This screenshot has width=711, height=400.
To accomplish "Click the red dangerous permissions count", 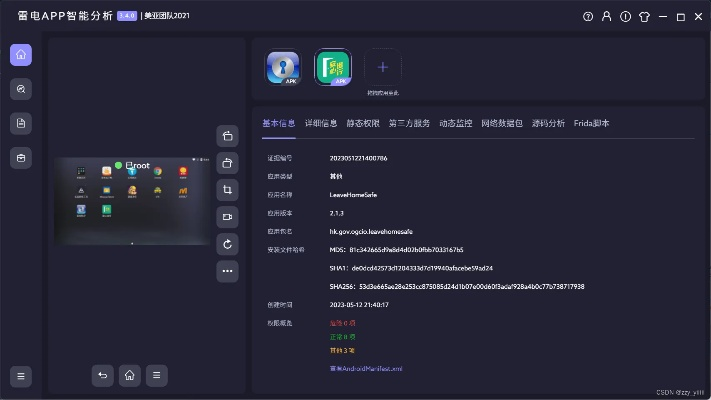I will [342, 323].
